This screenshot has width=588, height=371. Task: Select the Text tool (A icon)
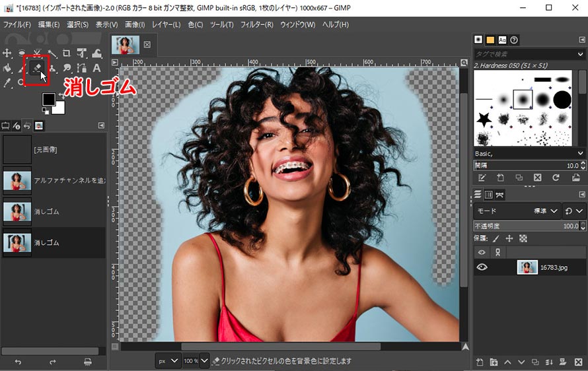tap(96, 68)
